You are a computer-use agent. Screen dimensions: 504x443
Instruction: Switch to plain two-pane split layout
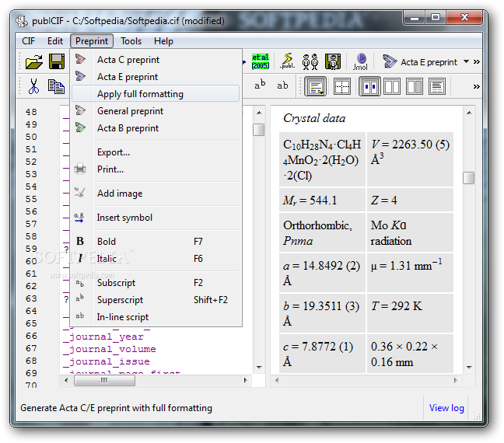pyautogui.click(x=392, y=86)
